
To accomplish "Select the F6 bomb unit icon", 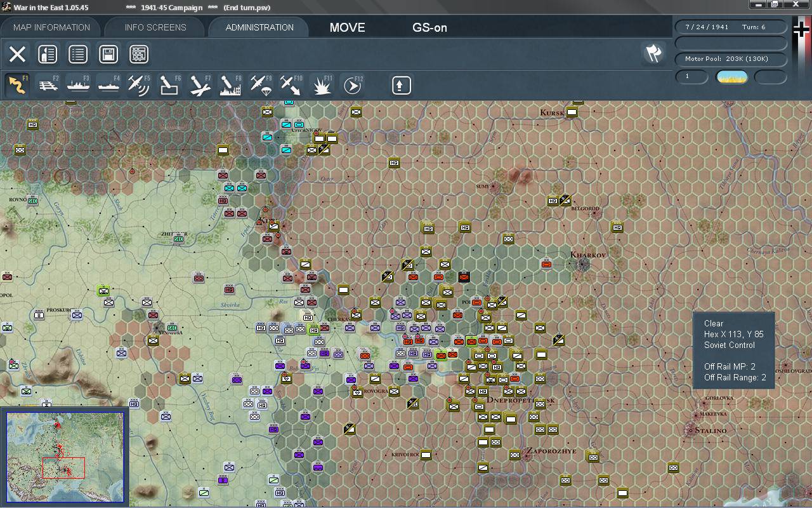I will 169,85.
